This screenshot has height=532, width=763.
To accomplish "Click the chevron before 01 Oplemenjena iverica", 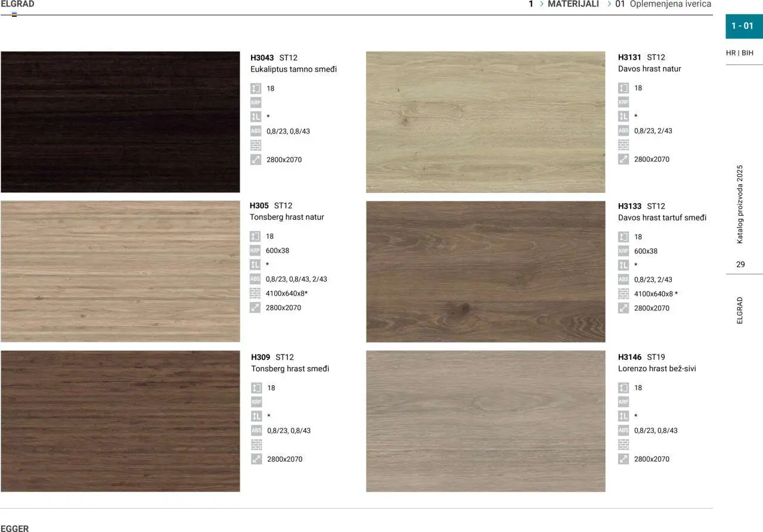I will point(609,4).
